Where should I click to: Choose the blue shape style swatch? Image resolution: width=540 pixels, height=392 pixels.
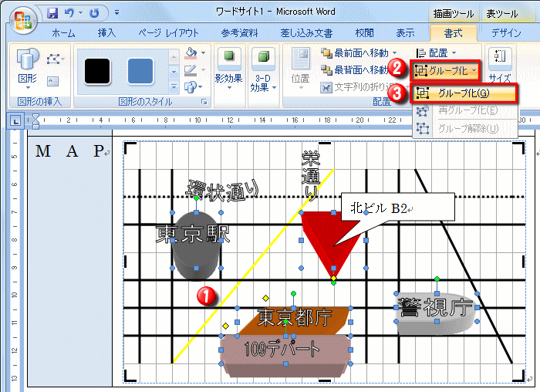point(140,71)
